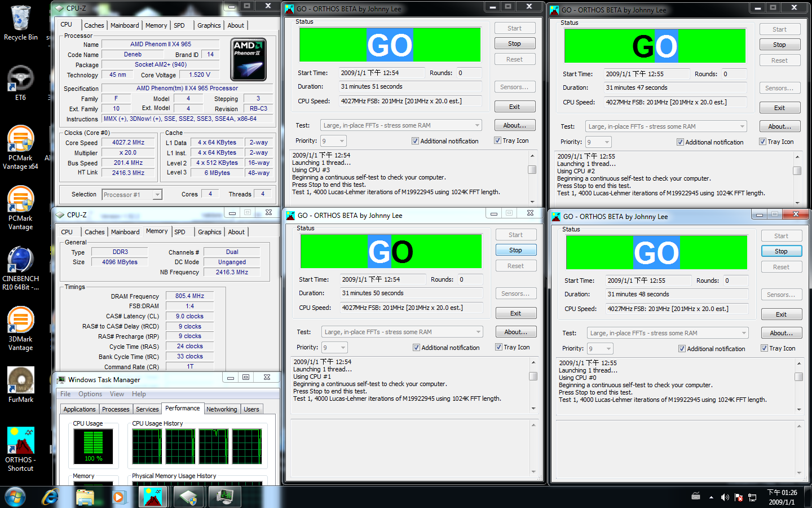Open the Processes tab in Task Manager

tap(116, 409)
